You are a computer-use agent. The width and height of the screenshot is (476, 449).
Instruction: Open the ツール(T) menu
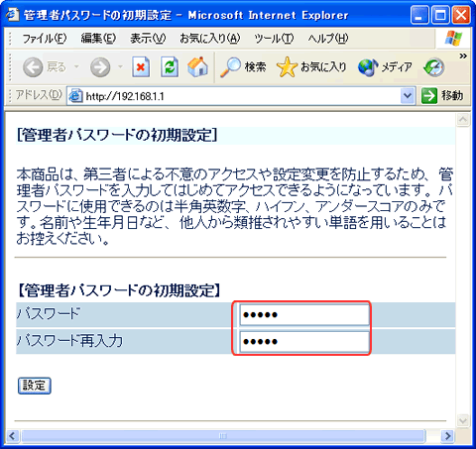tap(274, 39)
